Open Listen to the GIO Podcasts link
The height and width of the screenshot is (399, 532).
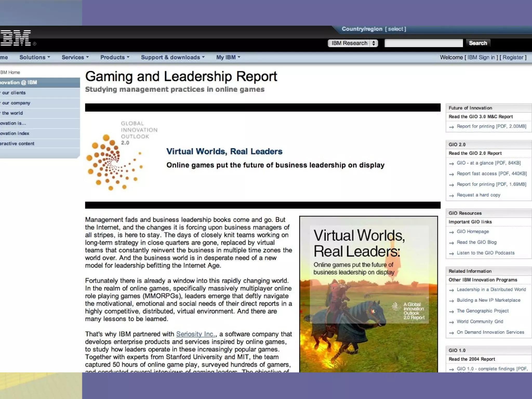pyautogui.click(x=486, y=253)
